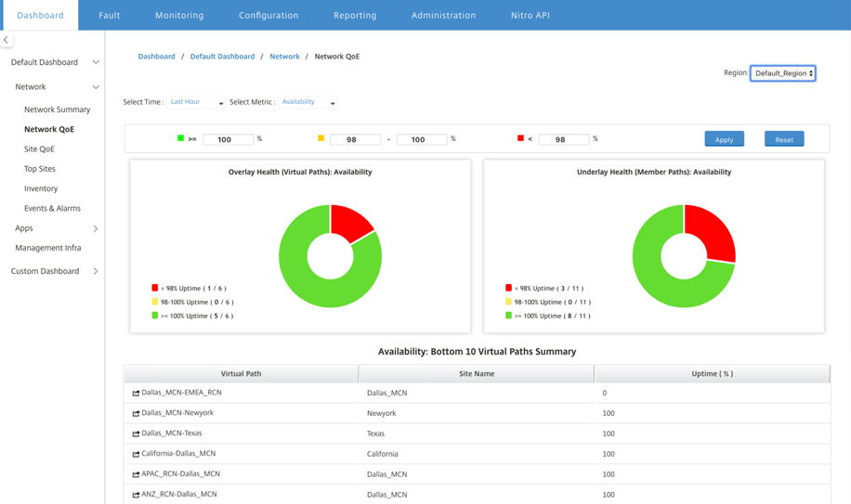
Task: Click the Network breadcrumb link
Action: [284, 57]
